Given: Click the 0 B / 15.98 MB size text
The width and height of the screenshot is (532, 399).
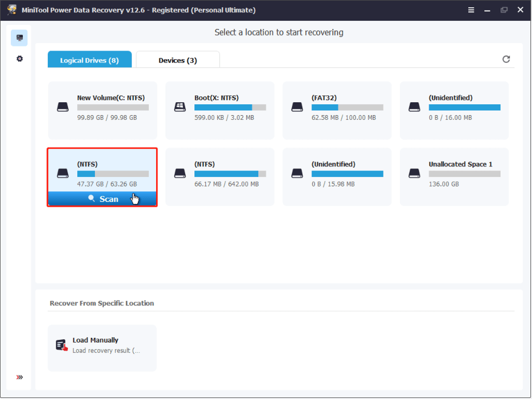Looking at the screenshot, I should [333, 184].
